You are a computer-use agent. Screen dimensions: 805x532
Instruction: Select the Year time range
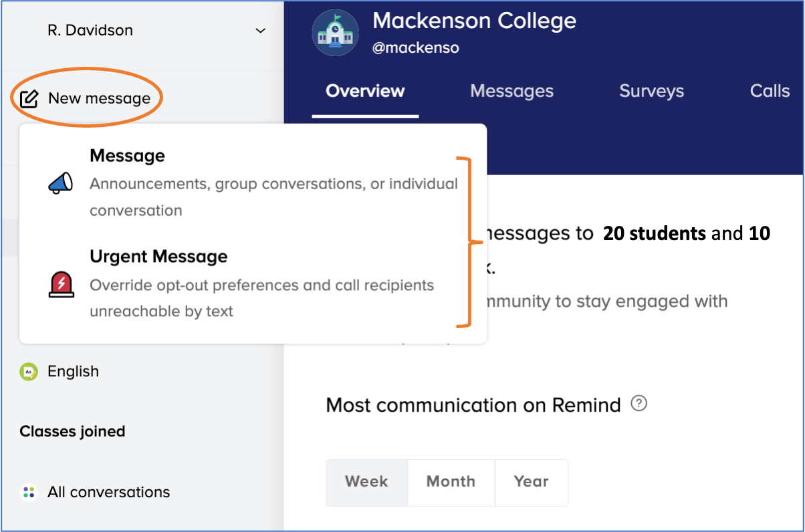[531, 482]
